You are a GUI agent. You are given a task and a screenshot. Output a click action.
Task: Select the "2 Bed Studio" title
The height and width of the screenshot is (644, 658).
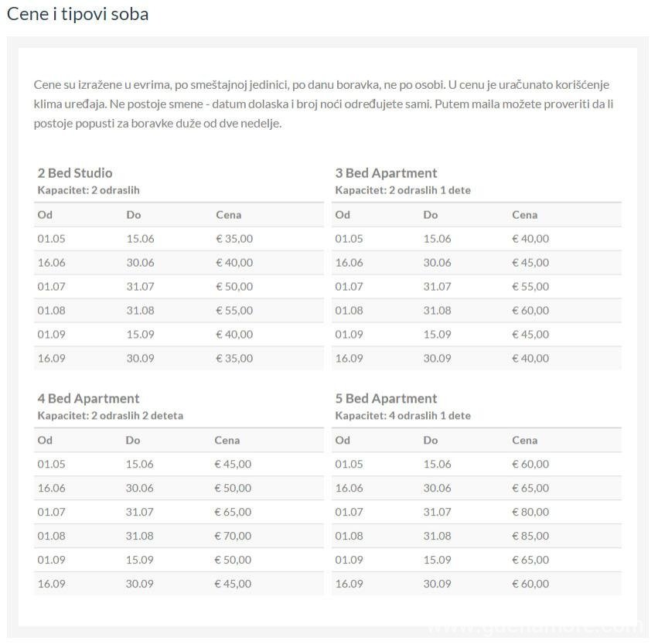[x=75, y=172]
